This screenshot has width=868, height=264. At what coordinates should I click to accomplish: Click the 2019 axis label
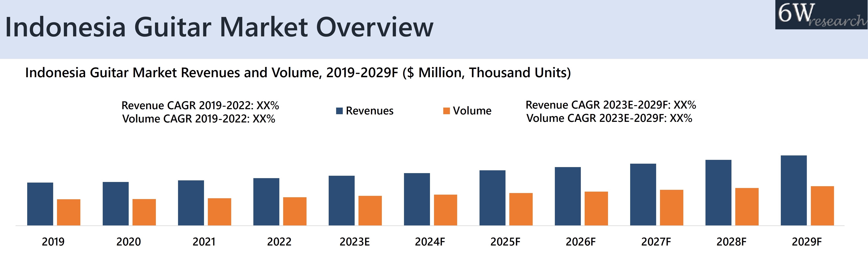tap(53, 242)
